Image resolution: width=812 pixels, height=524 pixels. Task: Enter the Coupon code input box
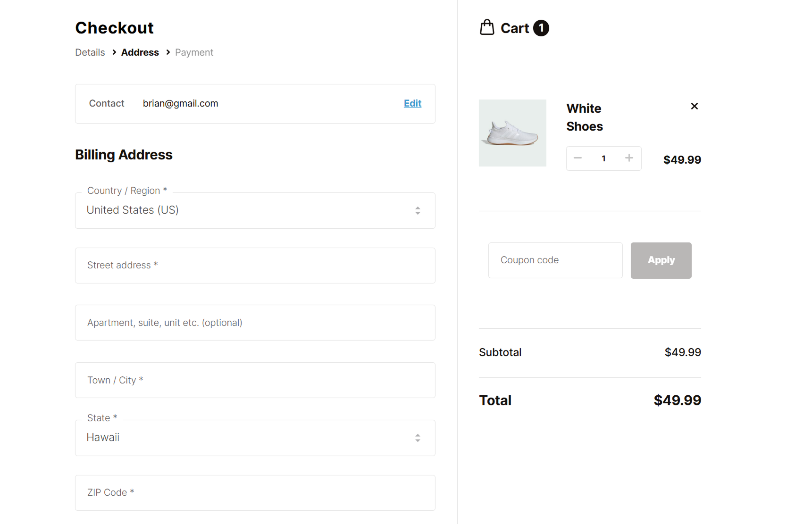(x=555, y=260)
